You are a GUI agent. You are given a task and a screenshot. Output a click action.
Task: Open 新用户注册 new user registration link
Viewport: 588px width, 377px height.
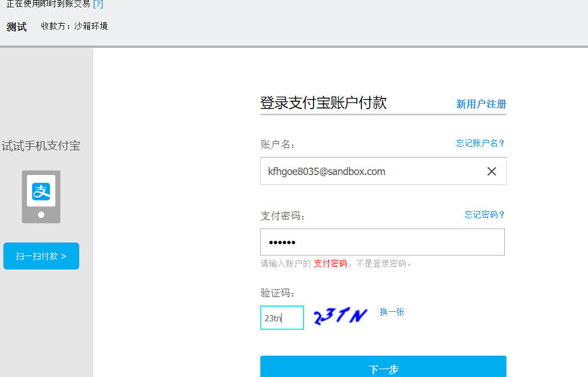481,104
